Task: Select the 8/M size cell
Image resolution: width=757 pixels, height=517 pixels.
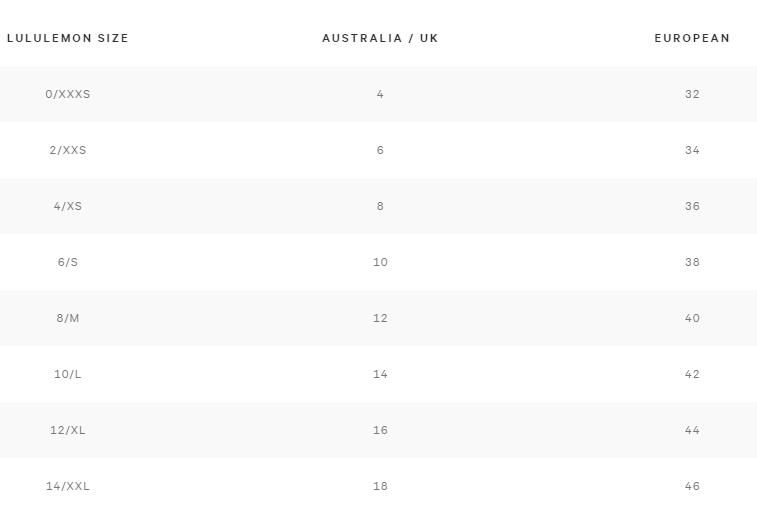Action: coord(68,318)
